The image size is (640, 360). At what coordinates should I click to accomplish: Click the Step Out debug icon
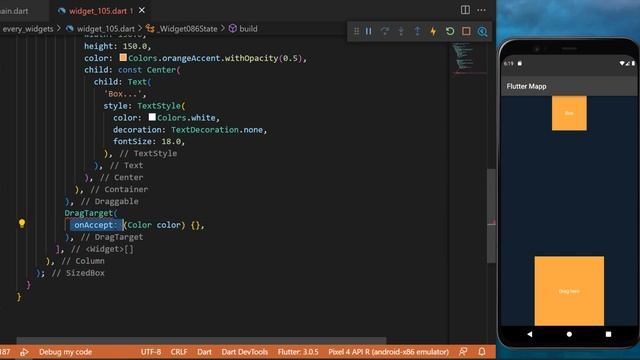click(x=417, y=31)
